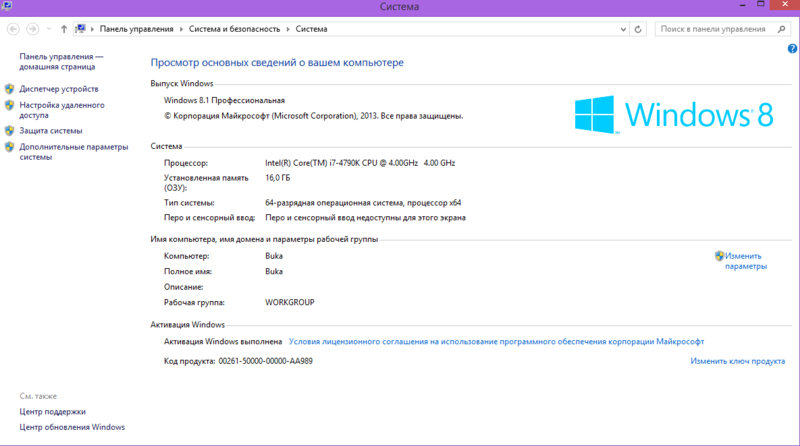Go forward with the forward arrow

(x=33, y=29)
